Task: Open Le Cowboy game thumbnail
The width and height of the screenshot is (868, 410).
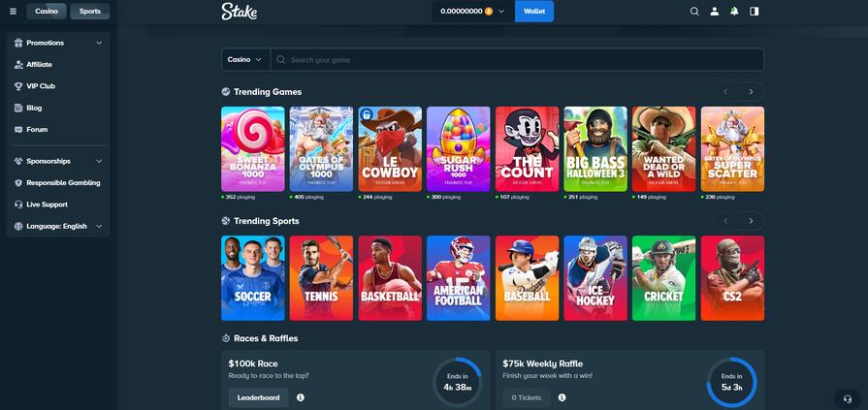Action: 390,149
